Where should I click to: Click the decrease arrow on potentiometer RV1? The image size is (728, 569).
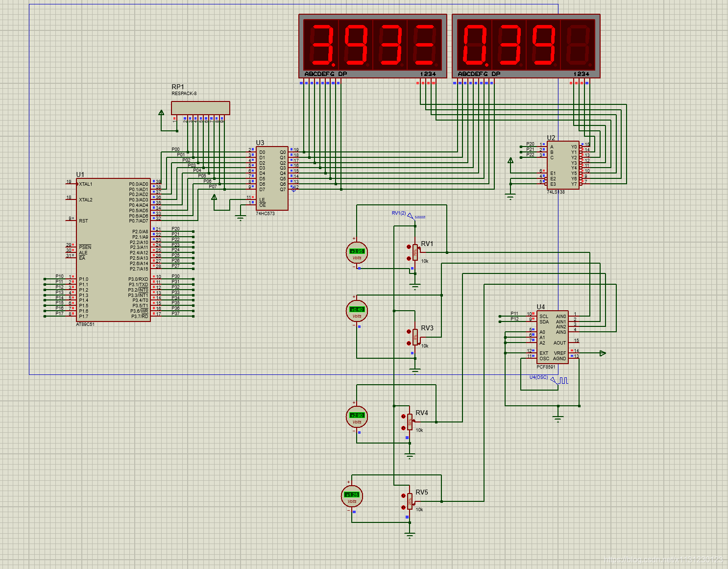[x=409, y=258]
